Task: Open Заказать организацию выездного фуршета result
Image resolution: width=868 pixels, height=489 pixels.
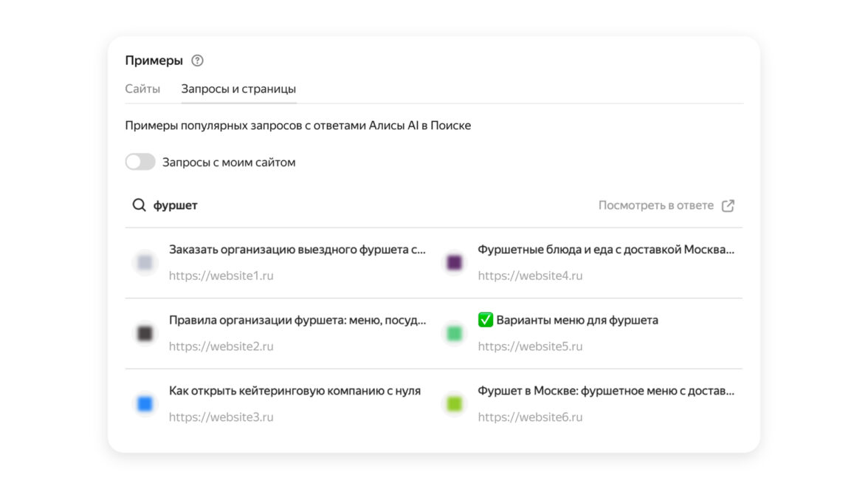Action: click(297, 250)
